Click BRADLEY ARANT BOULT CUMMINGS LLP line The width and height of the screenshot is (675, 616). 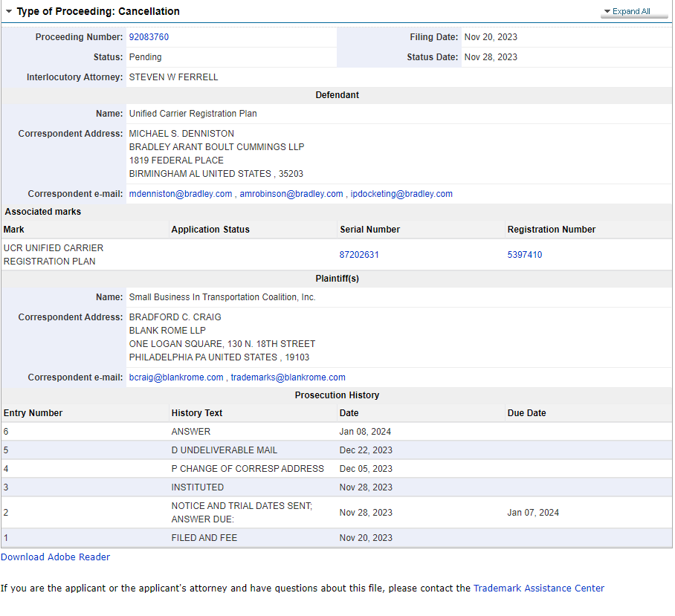(x=216, y=147)
